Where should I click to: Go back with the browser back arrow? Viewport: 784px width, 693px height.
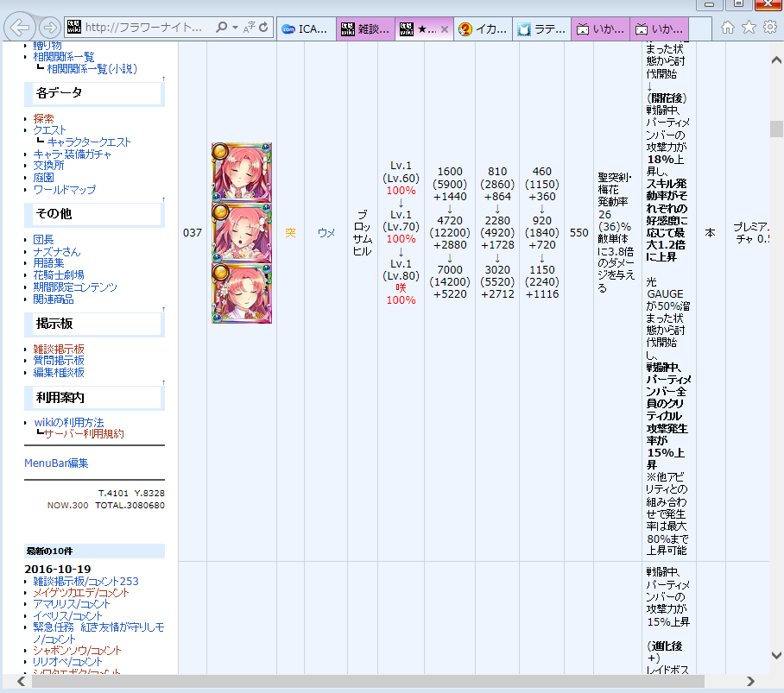click(20, 28)
